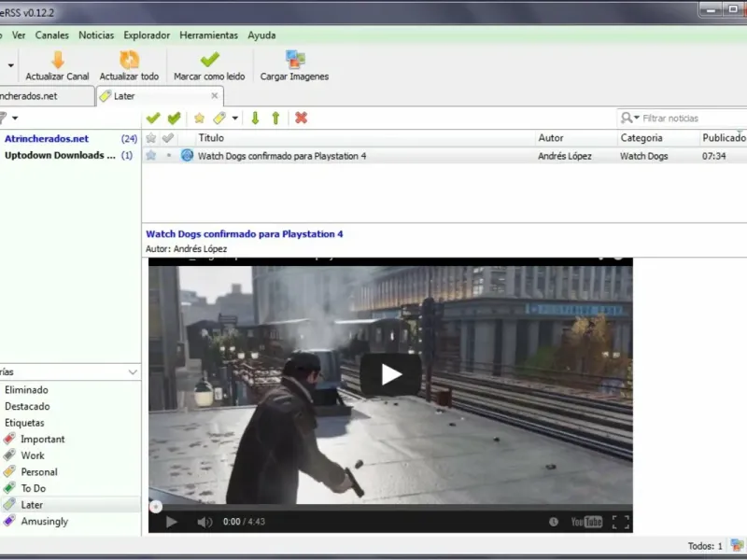Click the Andrés López author cell
Screen dimensions: 747x560
tap(565, 156)
